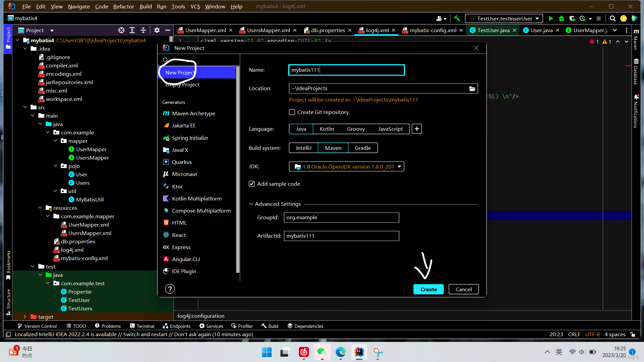Click the Build hammer icon
The image size is (644, 362).
[457, 18]
